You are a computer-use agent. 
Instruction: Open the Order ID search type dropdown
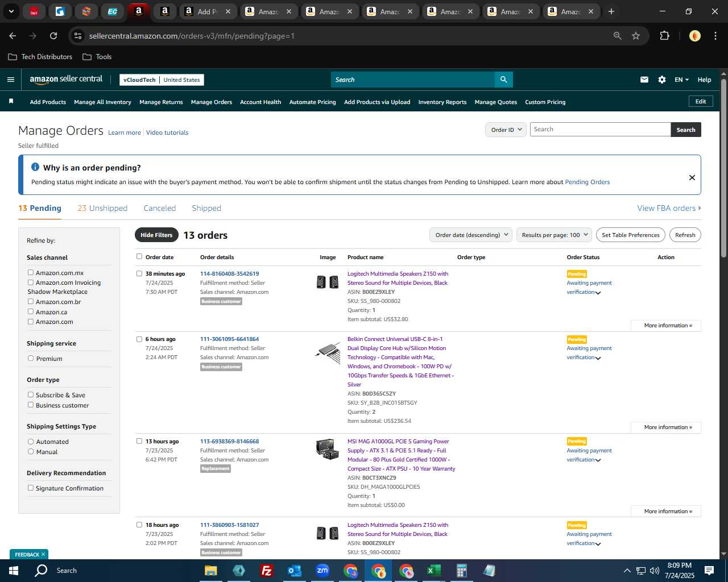pos(506,130)
